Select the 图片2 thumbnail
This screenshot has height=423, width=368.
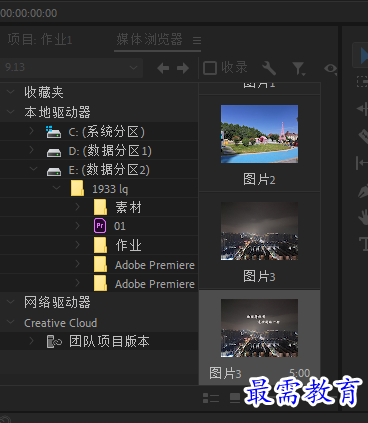[259, 134]
